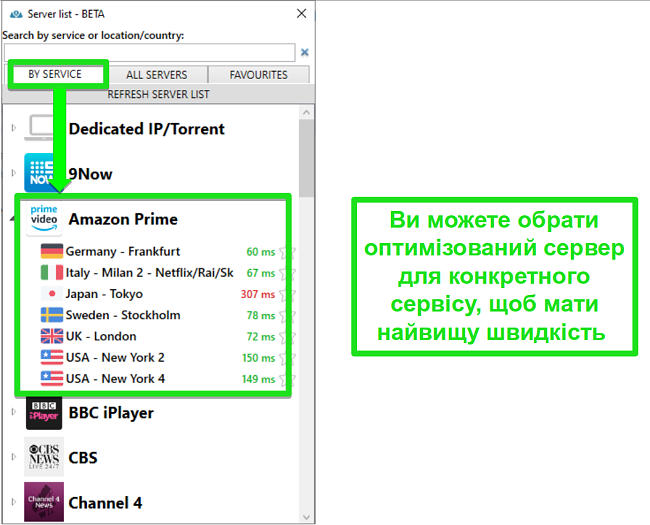Click the Amazon Prime Video logo
This screenshot has width=650, height=525.
(x=44, y=219)
